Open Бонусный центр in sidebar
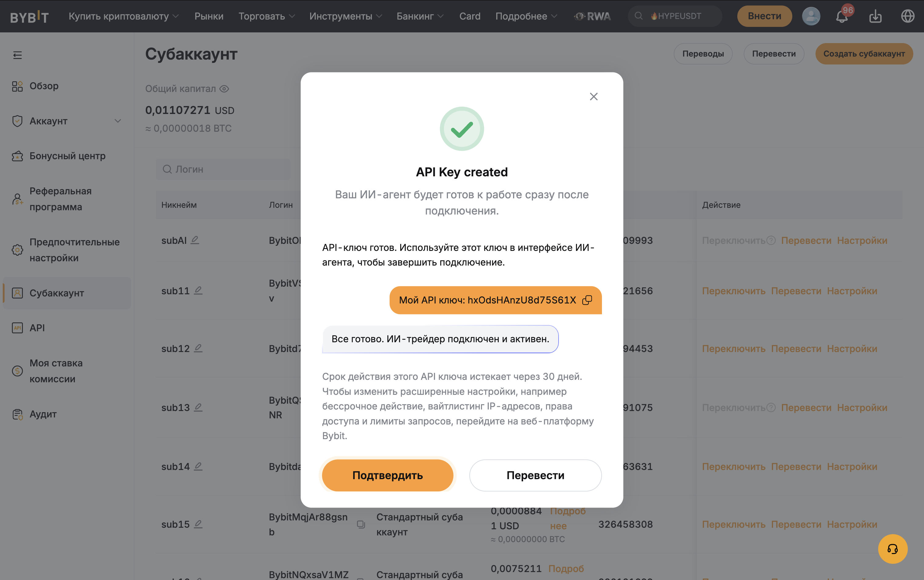 tap(67, 156)
